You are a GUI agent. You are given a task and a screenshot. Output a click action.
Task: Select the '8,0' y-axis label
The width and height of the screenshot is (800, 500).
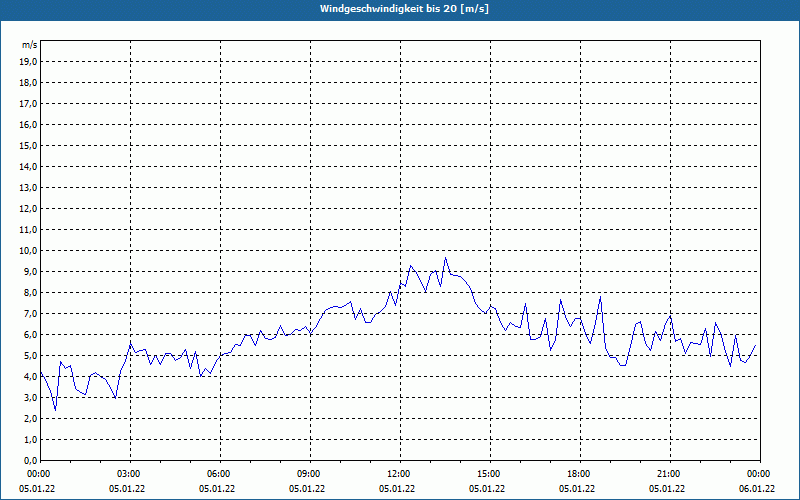pyautogui.click(x=31, y=292)
